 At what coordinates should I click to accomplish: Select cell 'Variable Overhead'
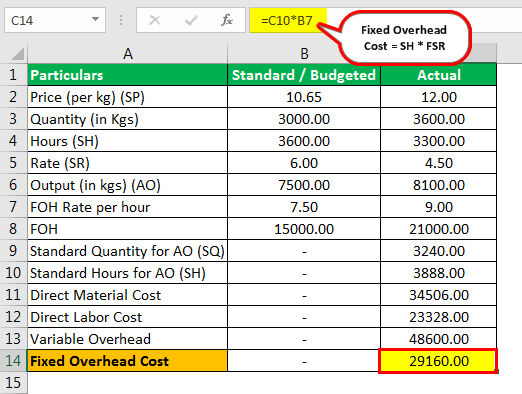click(128, 339)
